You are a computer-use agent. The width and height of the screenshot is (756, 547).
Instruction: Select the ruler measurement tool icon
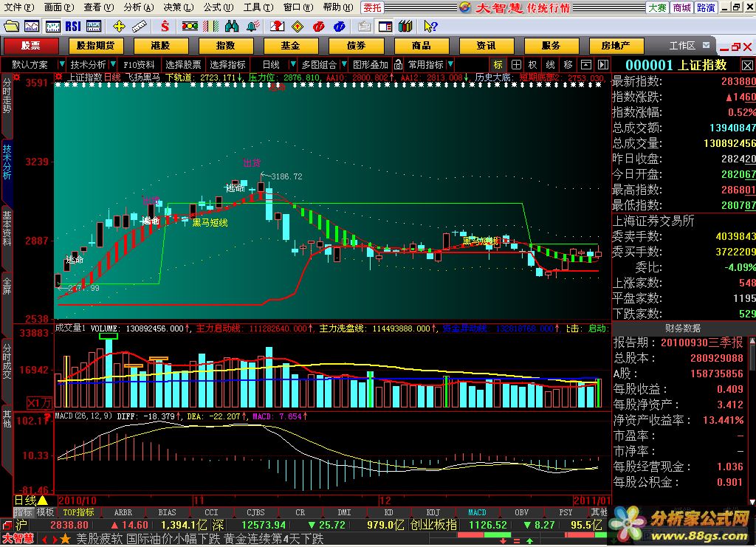click(x=140, y=26)
